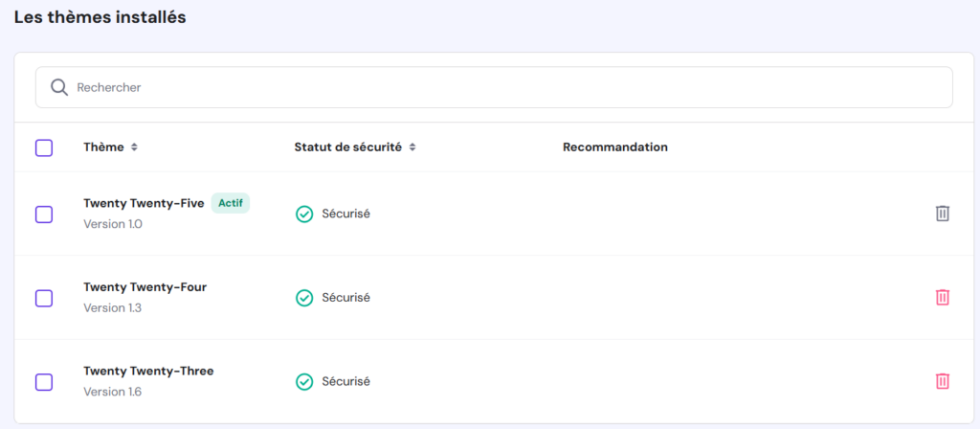Click the search magnifier icon

pyautogui.click(x=59, y=87)
